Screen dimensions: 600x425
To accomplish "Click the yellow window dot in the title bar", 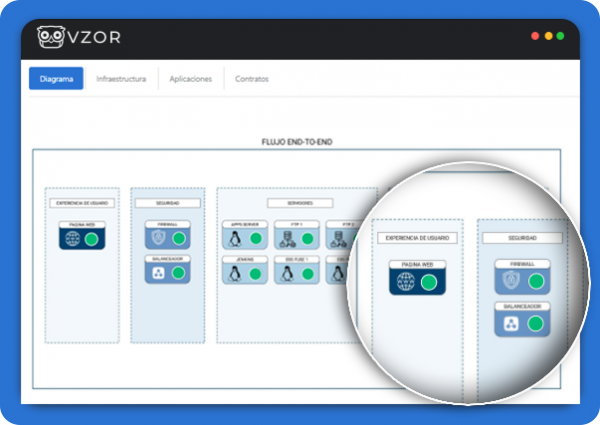I will (x=548, y=35).
